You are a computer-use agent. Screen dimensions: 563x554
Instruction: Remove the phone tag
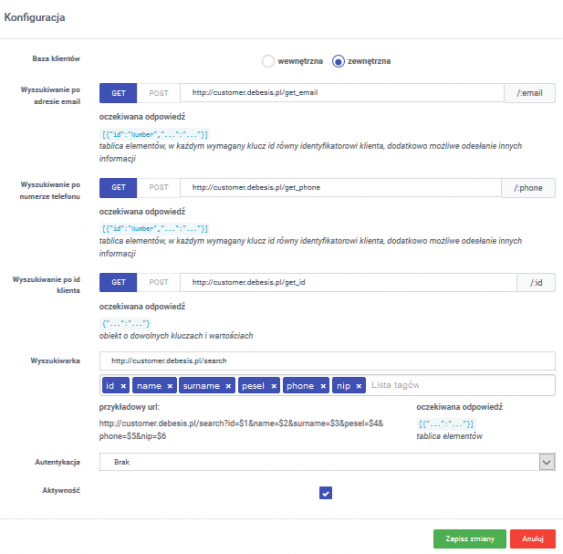point(323,386)
